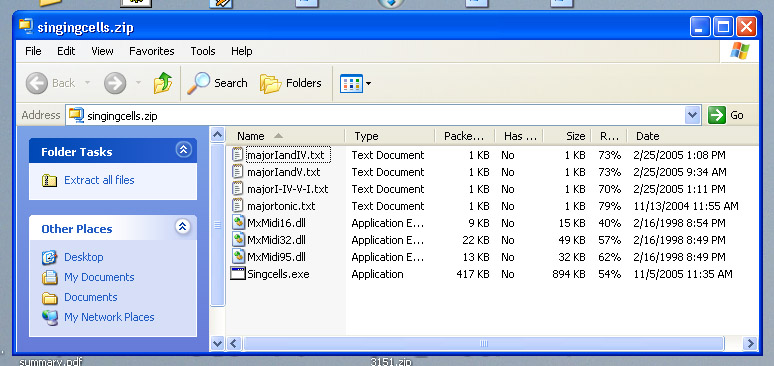Go up one folder level icon

[x=162, y=83]
